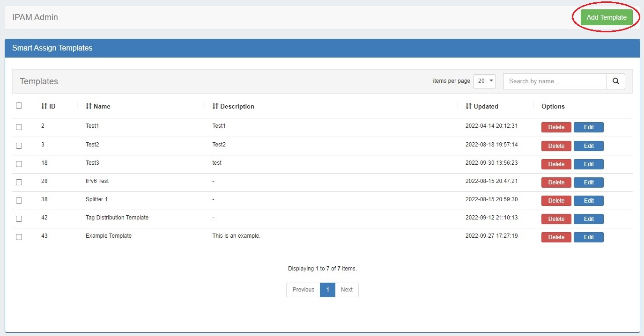Screen dimensions: 644x336
Task: Check the box for Test1 row
Action: click(x=19, y=127)
